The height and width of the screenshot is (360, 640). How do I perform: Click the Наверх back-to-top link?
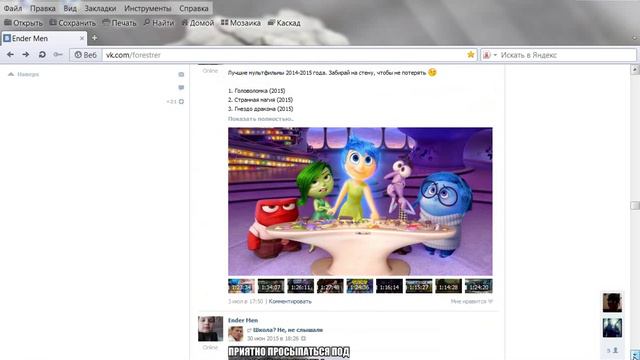point(24,74)
